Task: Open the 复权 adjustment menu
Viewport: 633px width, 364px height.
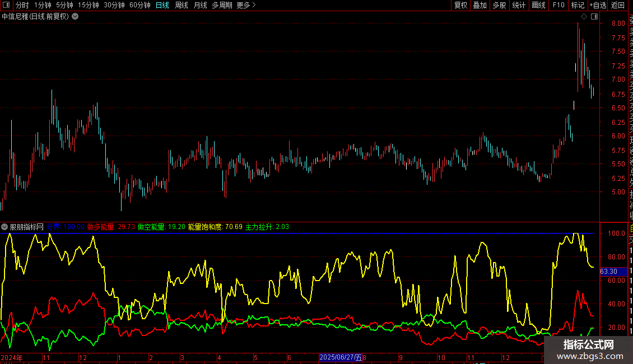Action: click(x=460, y=5)
